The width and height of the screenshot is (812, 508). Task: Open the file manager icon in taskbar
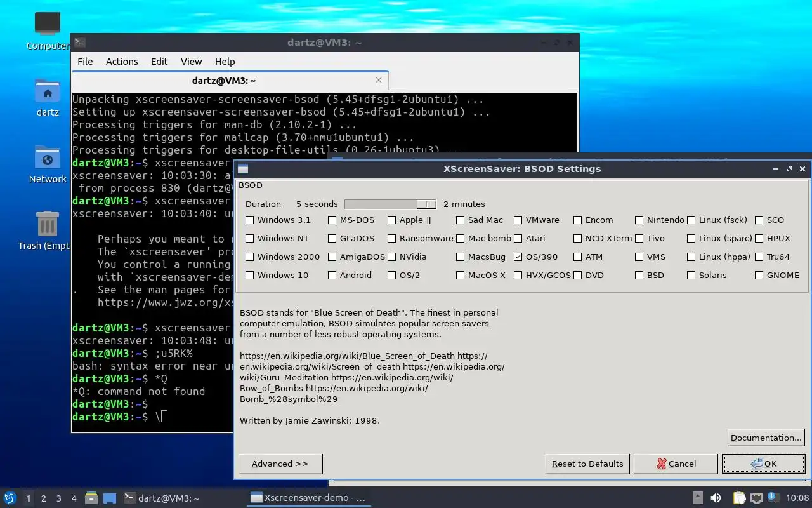91,498
